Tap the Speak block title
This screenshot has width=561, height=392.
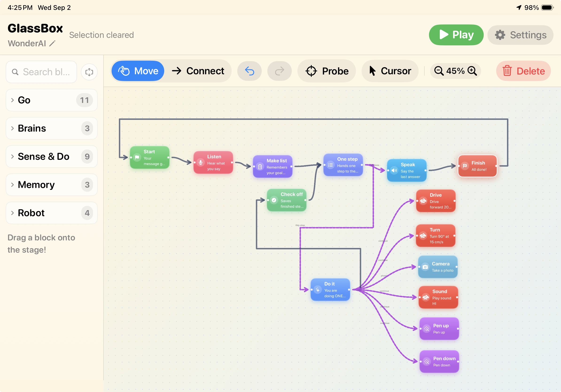click(408, 165)
